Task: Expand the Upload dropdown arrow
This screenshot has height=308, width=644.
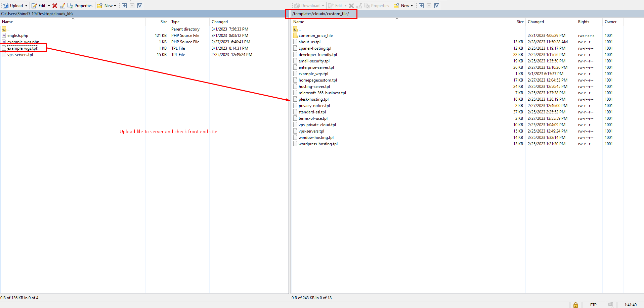Action: coord(26,6)
